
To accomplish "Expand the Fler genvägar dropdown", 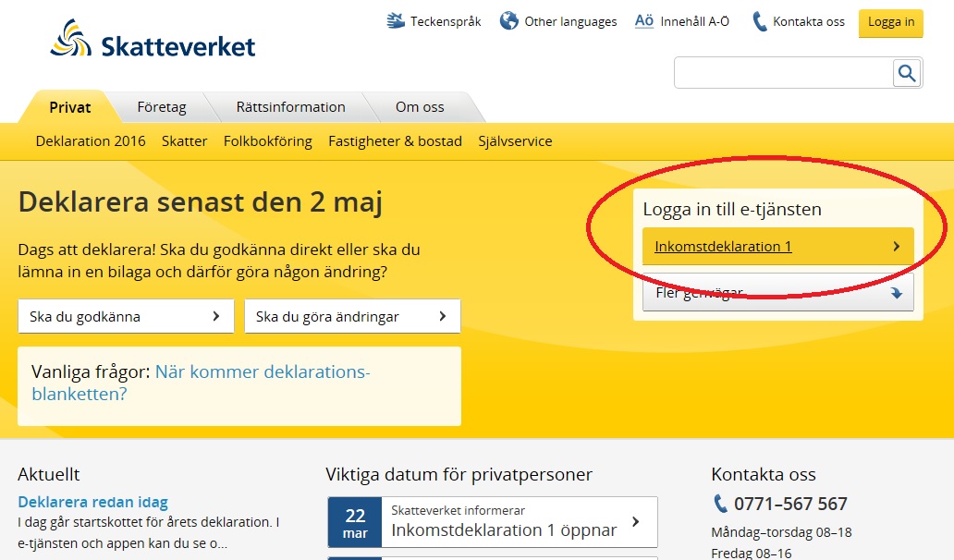I will point(778,292).
